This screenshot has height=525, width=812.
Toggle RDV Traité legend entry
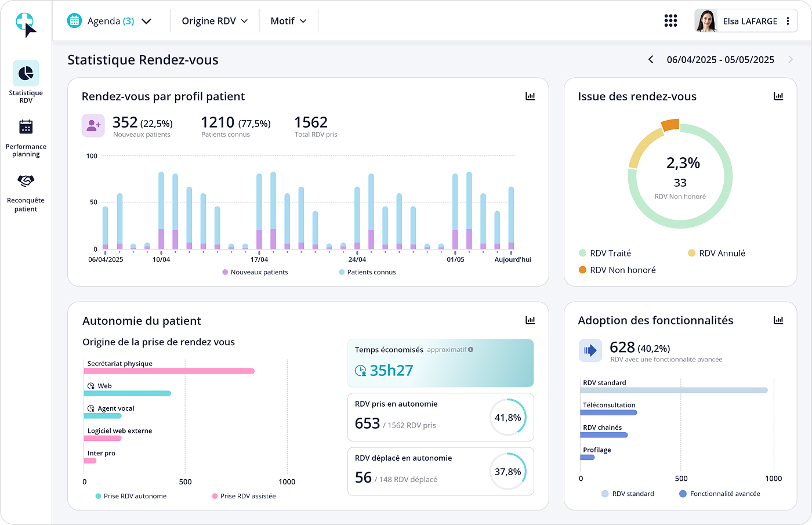[x=605, y=253]
